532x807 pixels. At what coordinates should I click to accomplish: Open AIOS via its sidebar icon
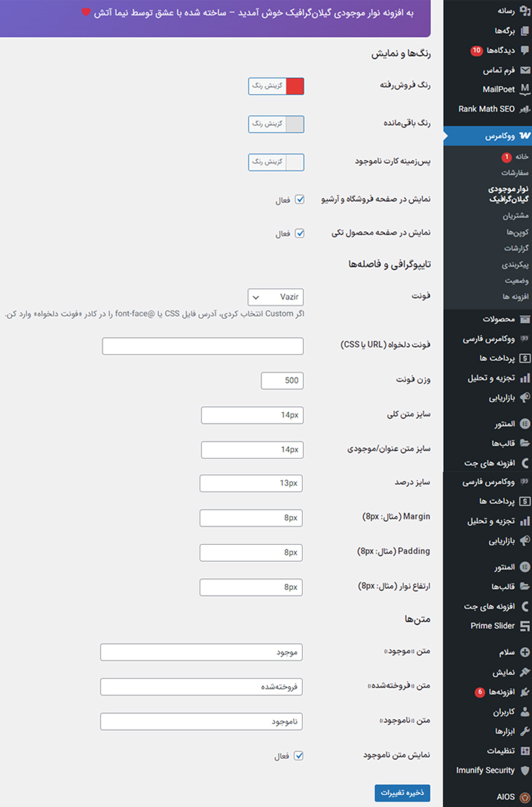pyautogui.click(x=525, y=797)
